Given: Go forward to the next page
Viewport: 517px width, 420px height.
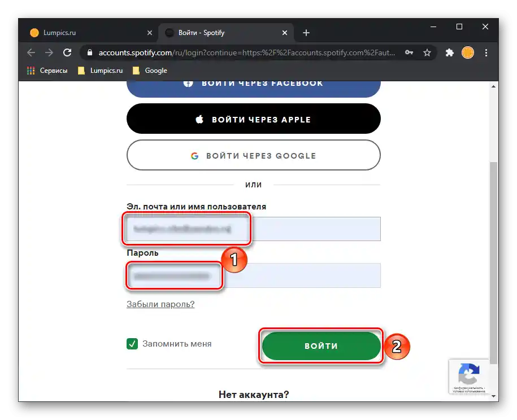Looking at the screenshot, I should point(49,53).
